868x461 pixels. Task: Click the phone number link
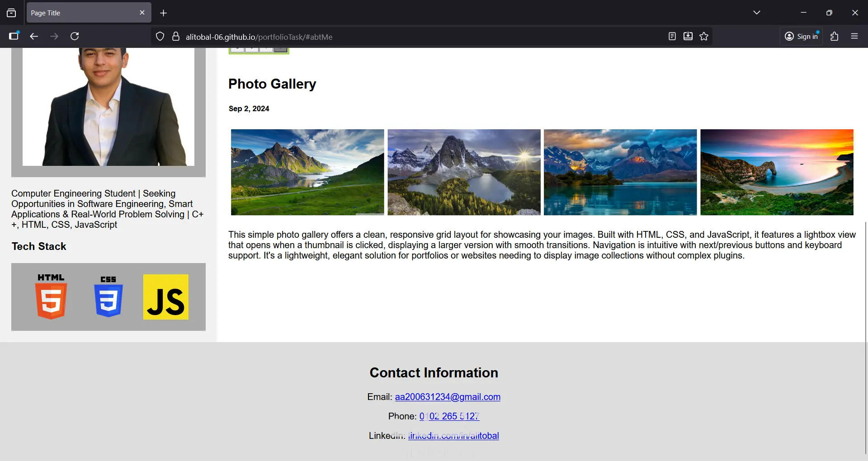[449, 416]
